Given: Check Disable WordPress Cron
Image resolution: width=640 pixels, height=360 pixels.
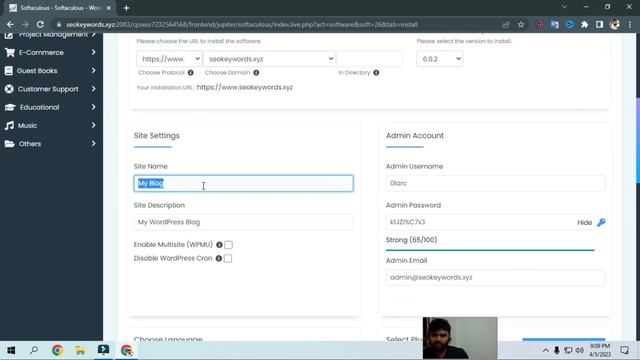Looking at the screenshot, I should [228, 259].
